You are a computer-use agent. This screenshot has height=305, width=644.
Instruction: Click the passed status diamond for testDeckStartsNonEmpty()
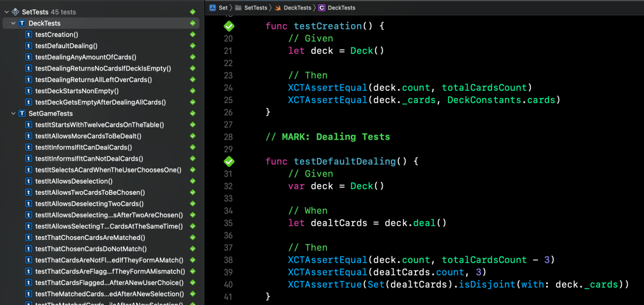click(192, 91)
